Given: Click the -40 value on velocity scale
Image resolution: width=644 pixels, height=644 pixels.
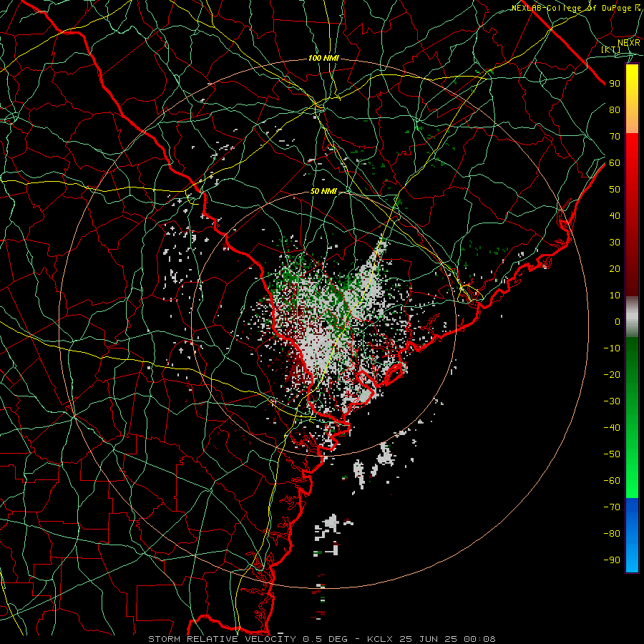Looking at the screenshot, I should click(612, 428).
